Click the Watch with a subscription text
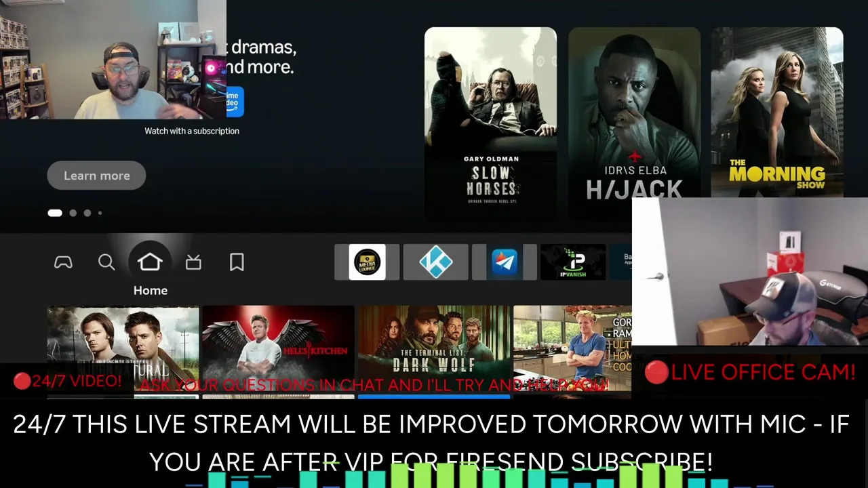The height and width of the screenshot is (488, 868). tap(192, 131)
